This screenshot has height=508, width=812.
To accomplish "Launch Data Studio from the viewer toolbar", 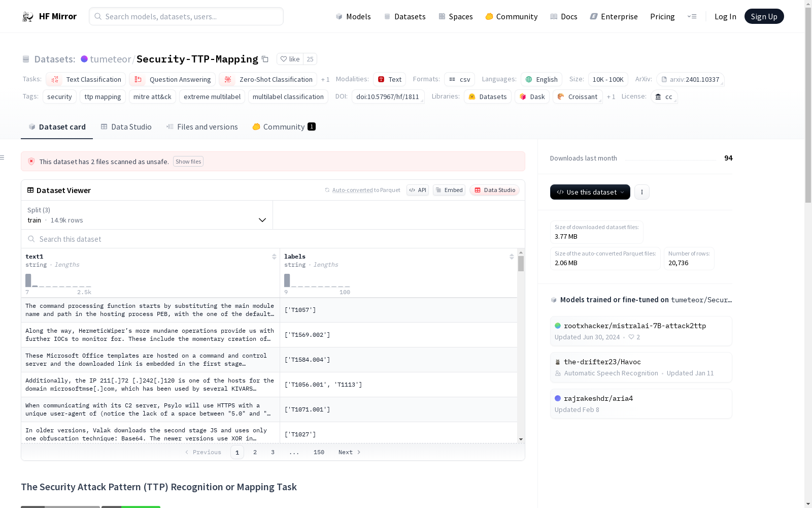I will pos(494,190).
